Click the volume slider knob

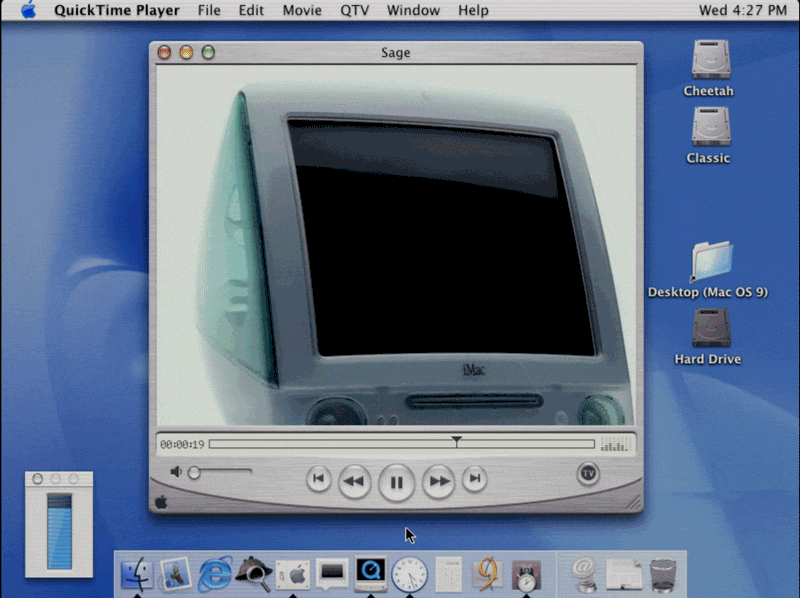point(194,473)
